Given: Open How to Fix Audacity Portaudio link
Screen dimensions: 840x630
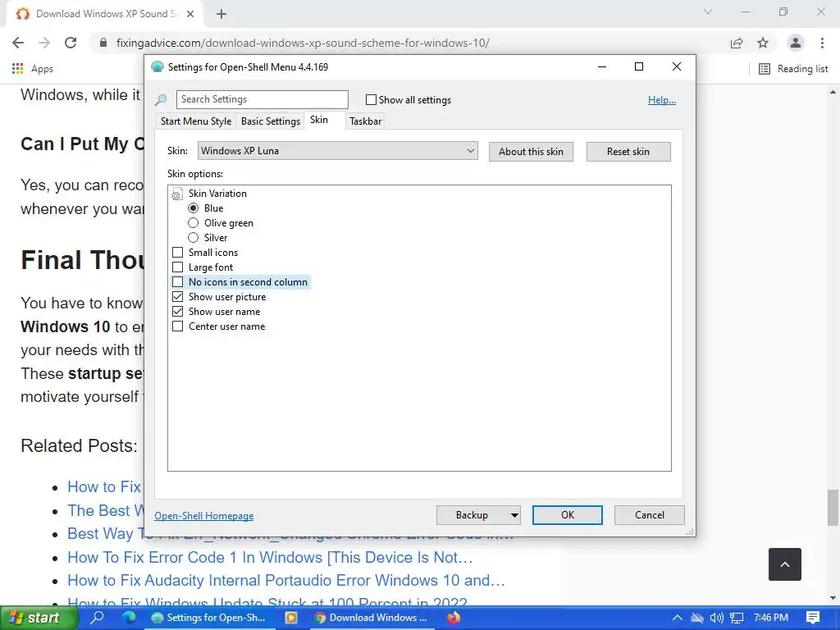Looking at the screenshot, I should 286,581.
